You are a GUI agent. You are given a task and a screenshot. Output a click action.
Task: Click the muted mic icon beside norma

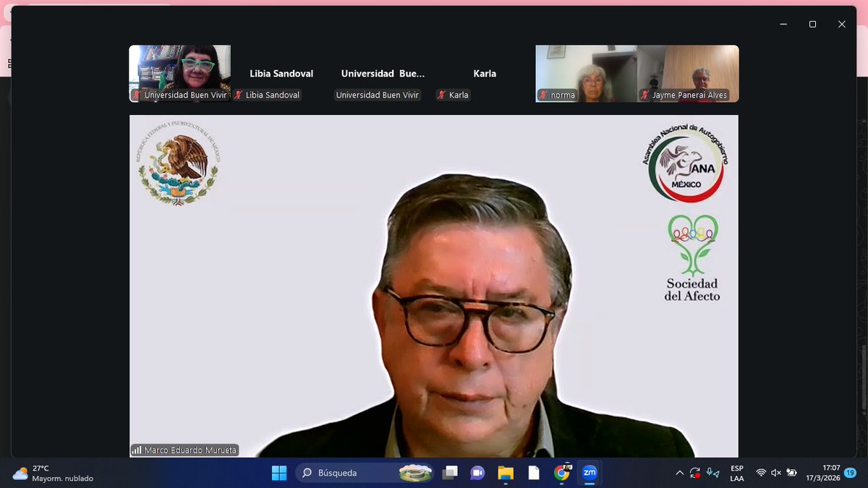543,95
